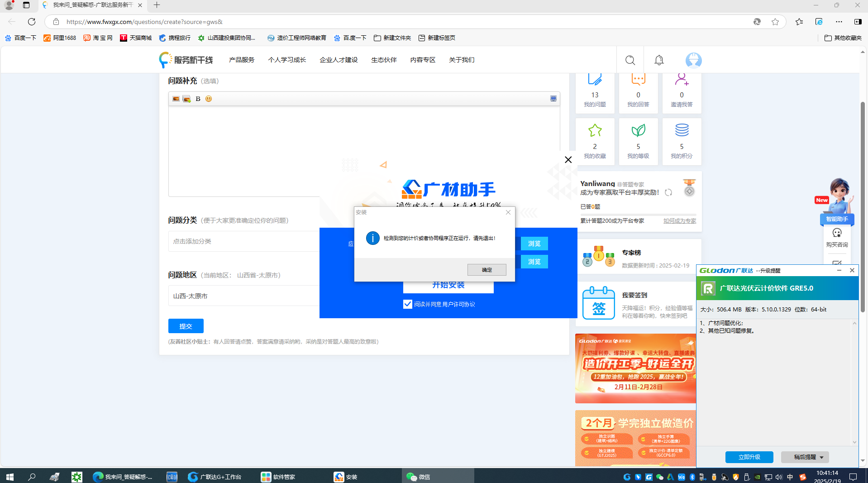Open the notification bell icon
This screenshot has width=868, height=483.
coord(659,60)
